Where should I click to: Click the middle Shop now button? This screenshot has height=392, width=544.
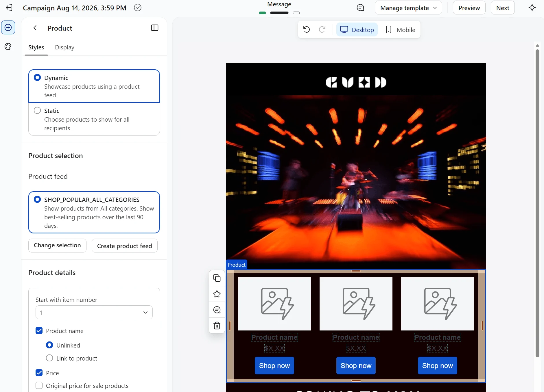(356, 366)
